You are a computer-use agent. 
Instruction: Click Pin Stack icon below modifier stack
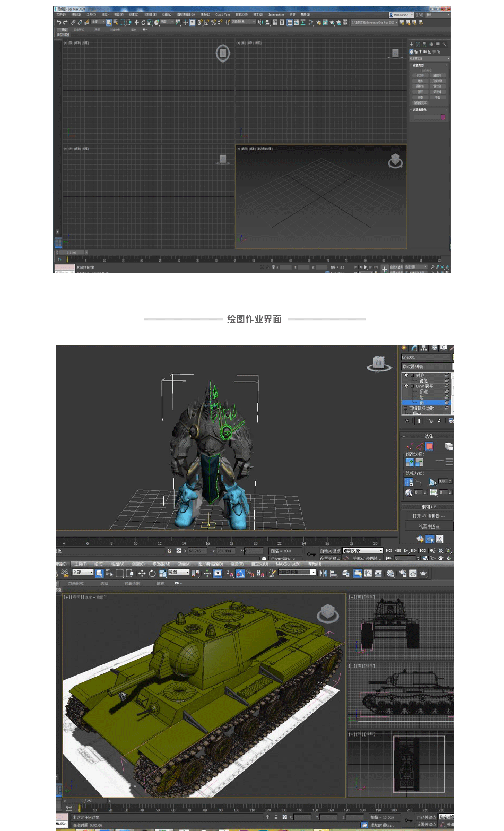click(x=407, y=421)
